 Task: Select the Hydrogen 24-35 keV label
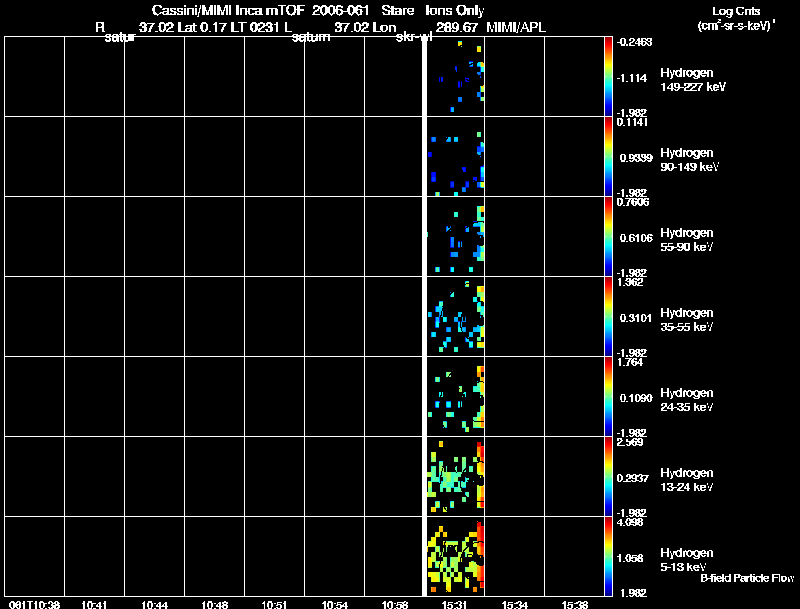pos(687,400)
